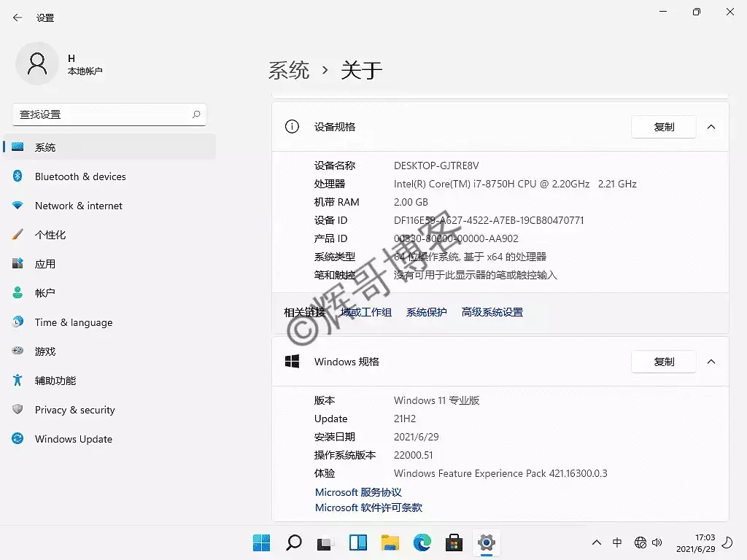The image size is (747, 560).
Task: Click the 00330-80000-00000-AA902 product ID
Action: (x=456, y=238)
